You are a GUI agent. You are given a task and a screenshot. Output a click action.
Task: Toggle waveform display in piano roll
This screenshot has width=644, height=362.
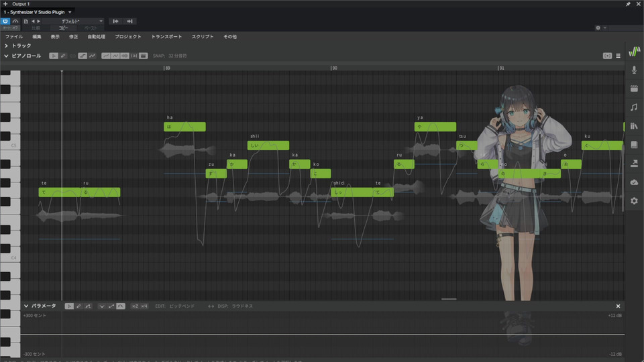(x=125, y=56)
